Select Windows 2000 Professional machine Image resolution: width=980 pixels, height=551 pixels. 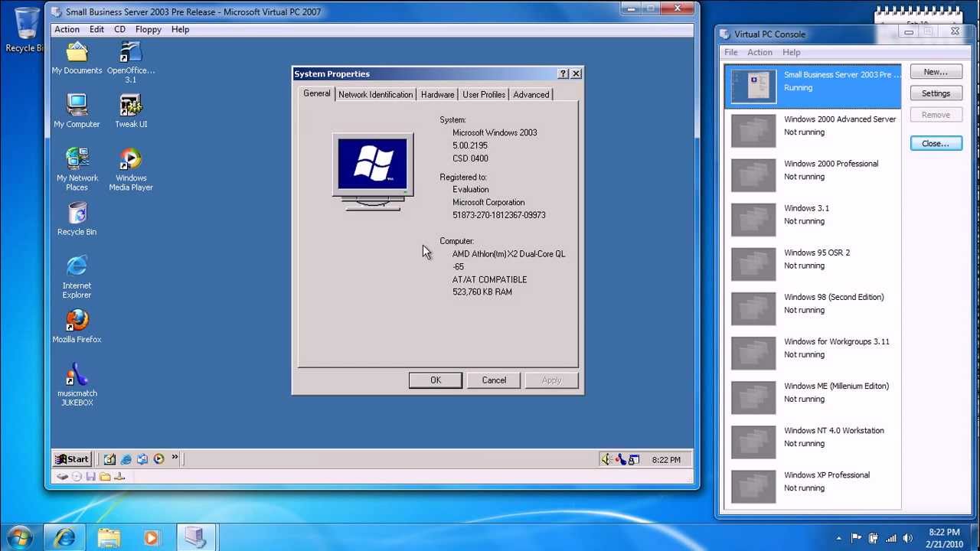point(812,174)
